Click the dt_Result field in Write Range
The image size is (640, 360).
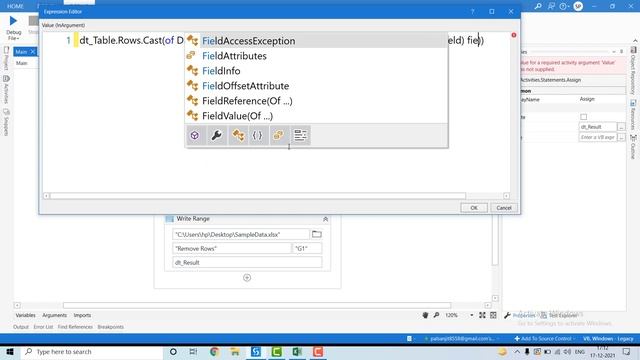247,262
